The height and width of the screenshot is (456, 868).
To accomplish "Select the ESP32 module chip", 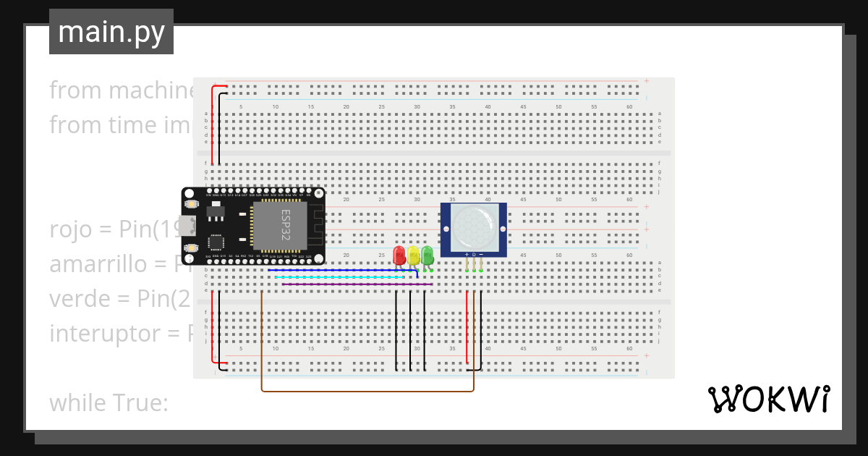I will [281, 226].
